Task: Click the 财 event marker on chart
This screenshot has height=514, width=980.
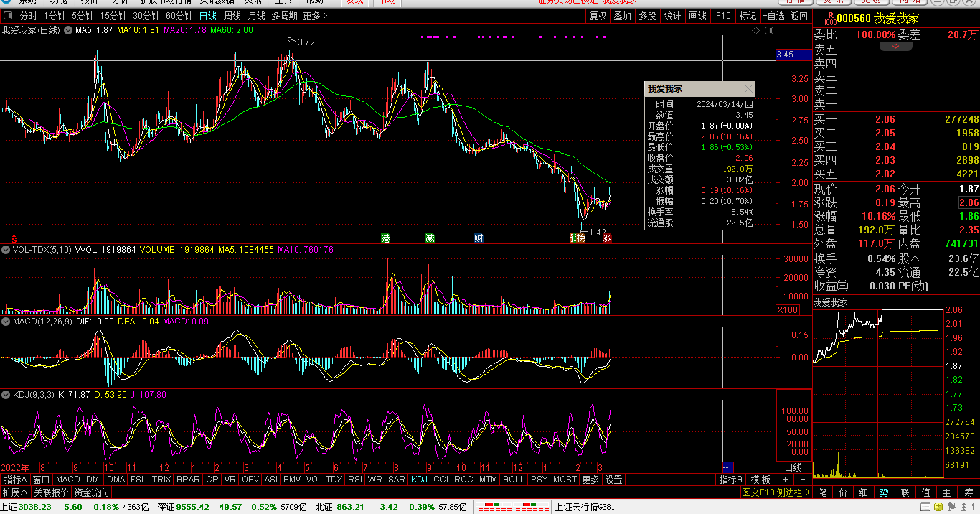Action: tap(479, 238)
